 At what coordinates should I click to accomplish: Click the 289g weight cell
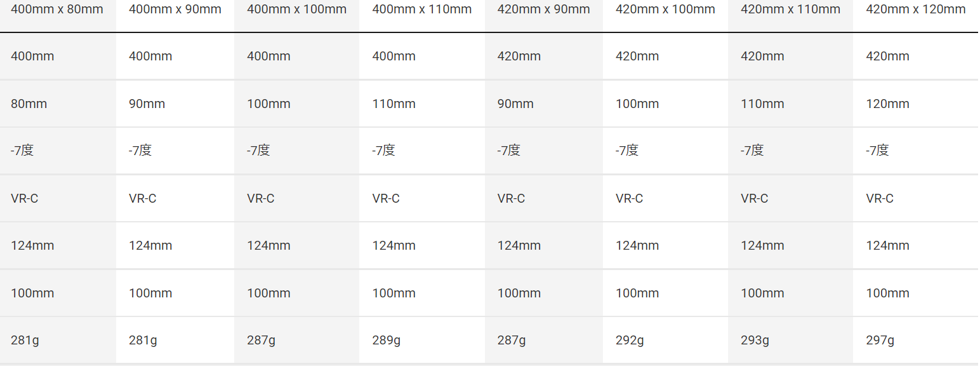tap(386, 341)
